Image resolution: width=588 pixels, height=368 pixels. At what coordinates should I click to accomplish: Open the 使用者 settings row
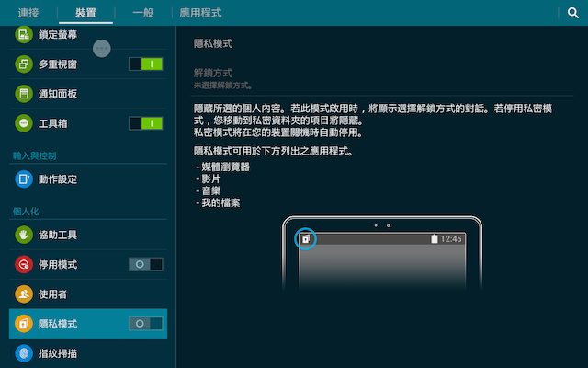(88, 294)
